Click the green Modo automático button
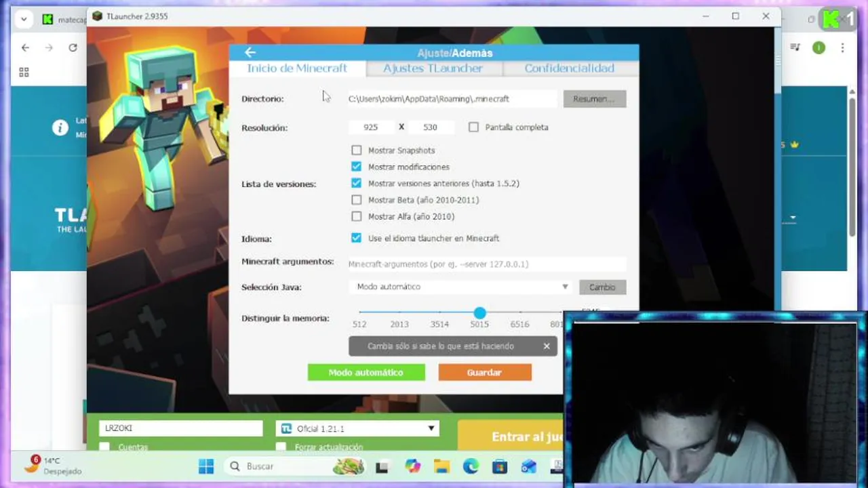Image resolution: width=868 pixels, height=488 pixels. [366, 372]
